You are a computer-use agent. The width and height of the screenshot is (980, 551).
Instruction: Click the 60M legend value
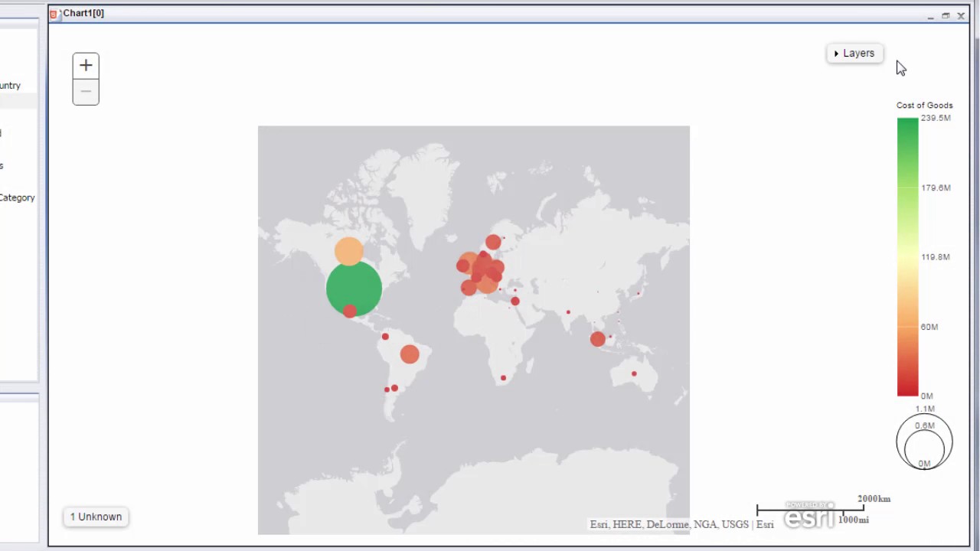[x=929, y=327]
